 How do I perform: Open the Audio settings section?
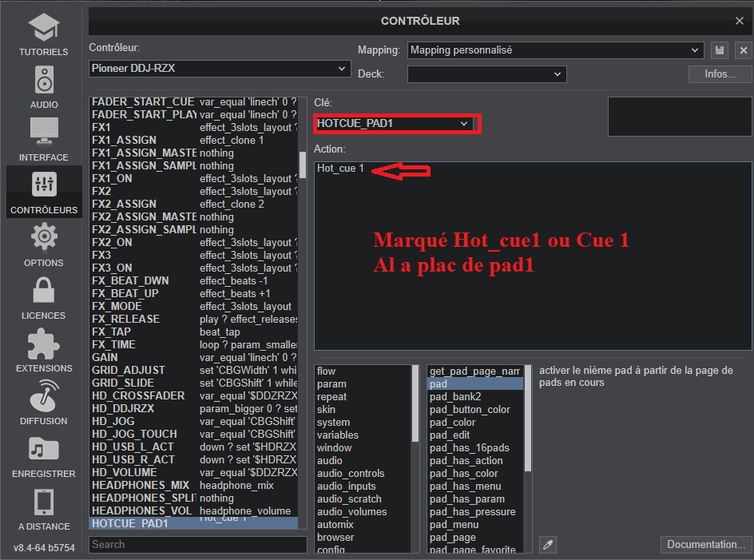[43, 87]
